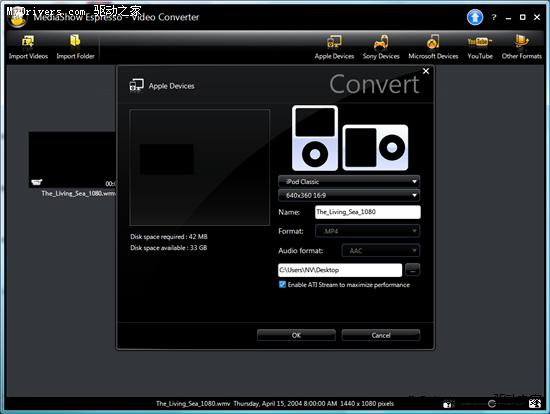This screenshot has width=550, height=414.
Task: Select Microsoft Devices converter option
Action: click(x=433, y=47)
